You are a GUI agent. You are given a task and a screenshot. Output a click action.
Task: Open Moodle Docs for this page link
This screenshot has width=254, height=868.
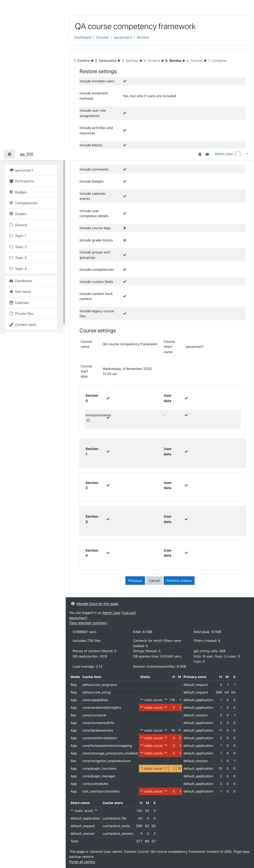[x=97, y=604]
